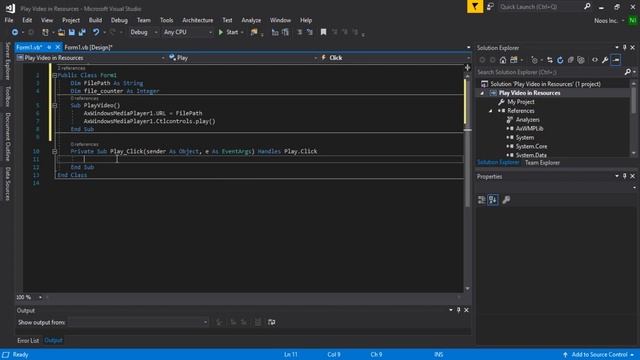Click the Solution Explorer search magnifier icon
The image size is (640, 360).
coord(627,72)
